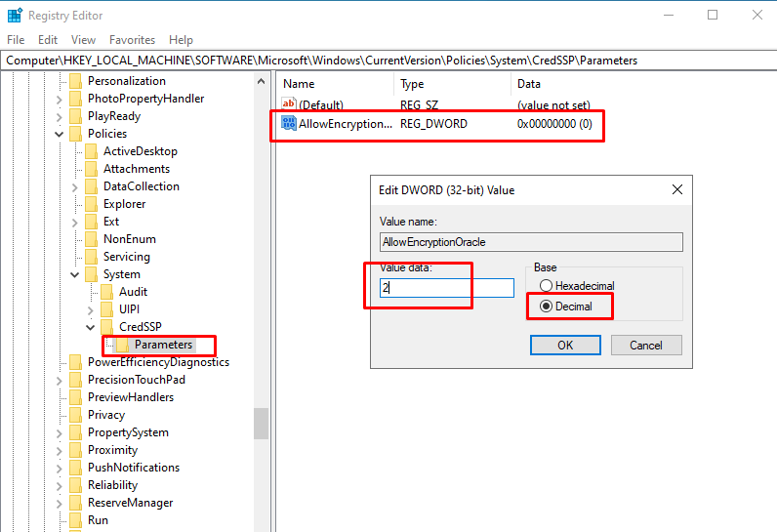Screen dimensions: 777x532
Task: Click the PreviewHandlers folder icon
Action: [x=76, y=397]
